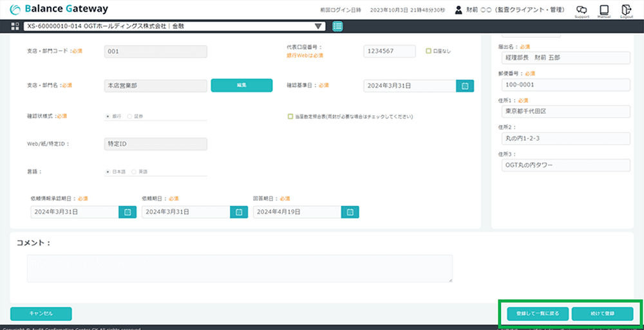Click the キャンセル button
This screenshot has width=644, height=330.
(x=41, y=313)
